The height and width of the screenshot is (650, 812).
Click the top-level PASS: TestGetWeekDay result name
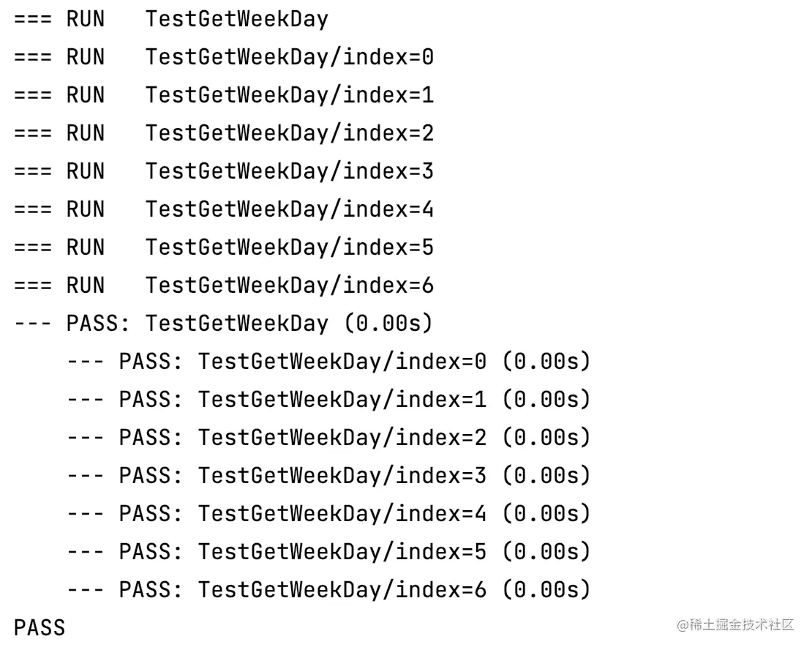[236, 324]
